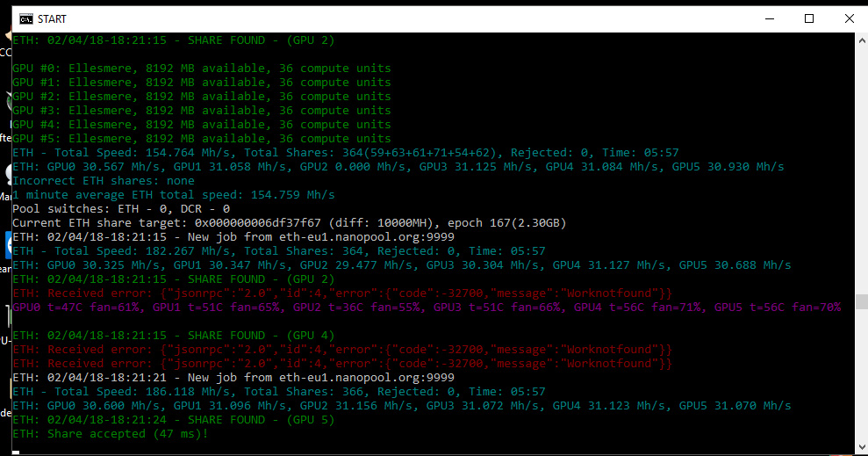Click the 1 minute average ETH speed line
The image size is (868, 456).
(173, 195)
